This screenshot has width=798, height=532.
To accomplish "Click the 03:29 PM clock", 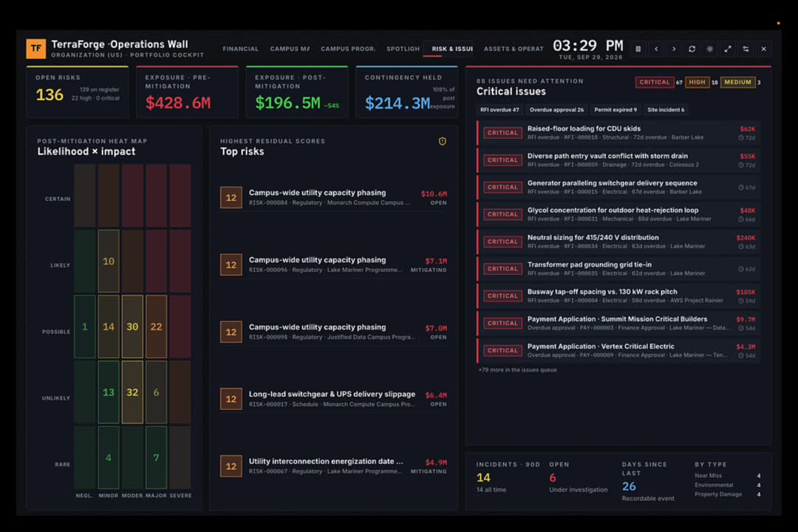I will (588, 46).
